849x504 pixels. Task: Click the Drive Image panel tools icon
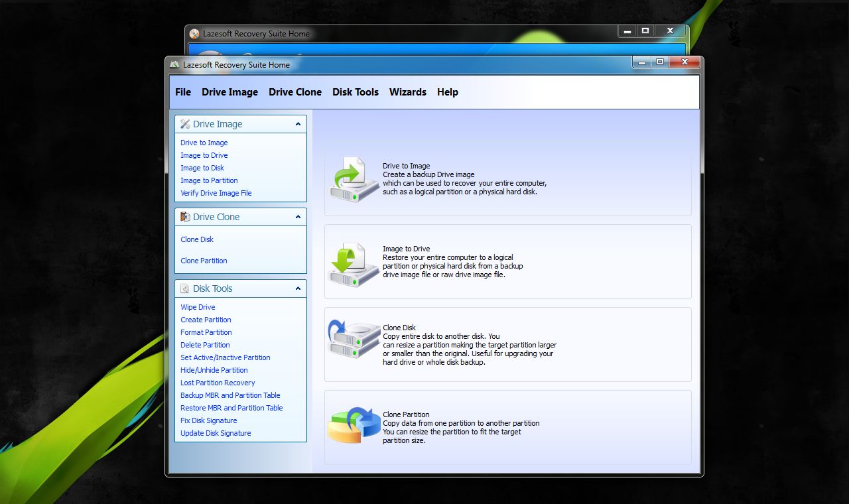point(185,124)
